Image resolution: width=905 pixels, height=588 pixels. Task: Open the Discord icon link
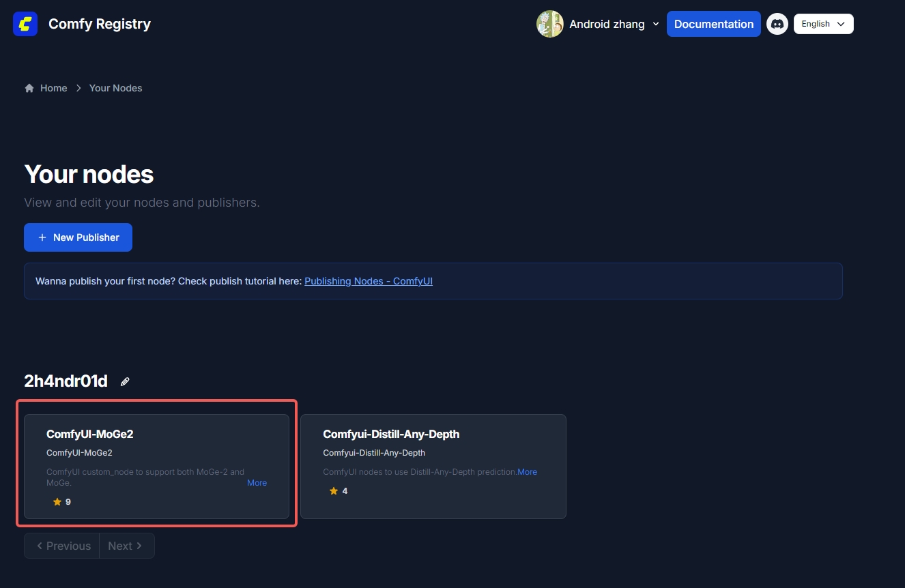pyautogui.click(x=777, y=24)
